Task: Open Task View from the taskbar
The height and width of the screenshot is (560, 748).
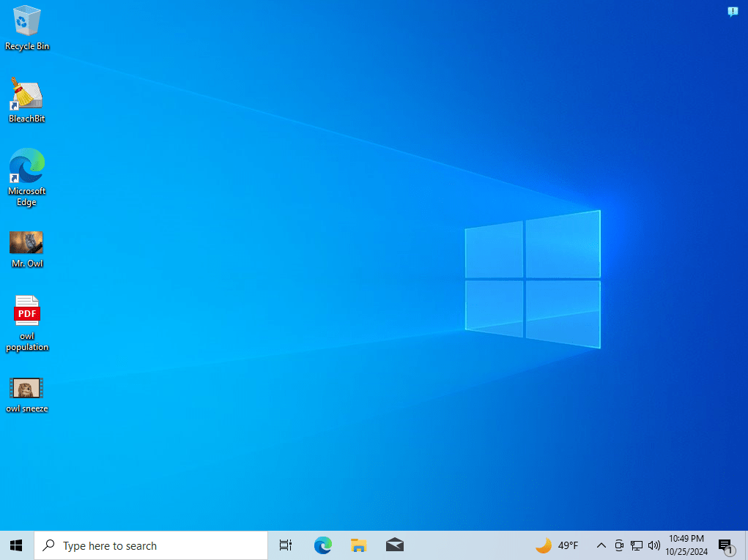Action: [286, 545]
